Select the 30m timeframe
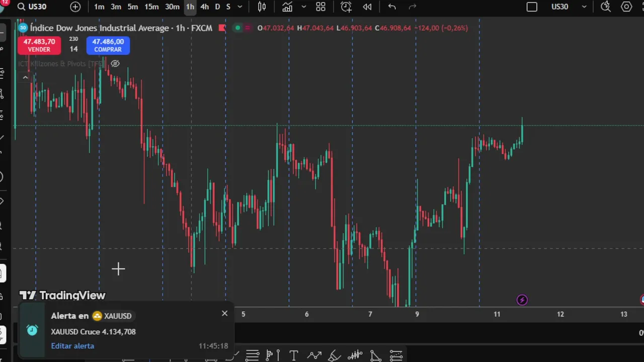This screenshot has height=362, width=644. pyautogui.click(x=172, y=7)
